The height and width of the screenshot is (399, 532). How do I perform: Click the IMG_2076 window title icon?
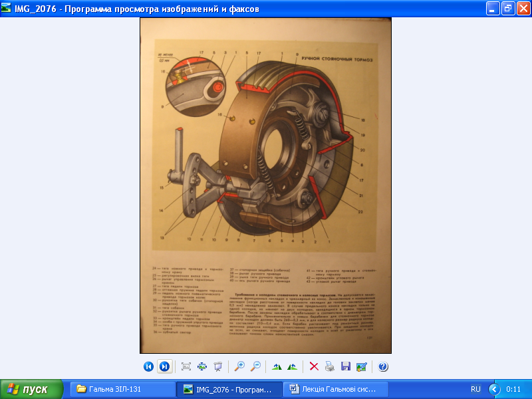click(6, 8)
